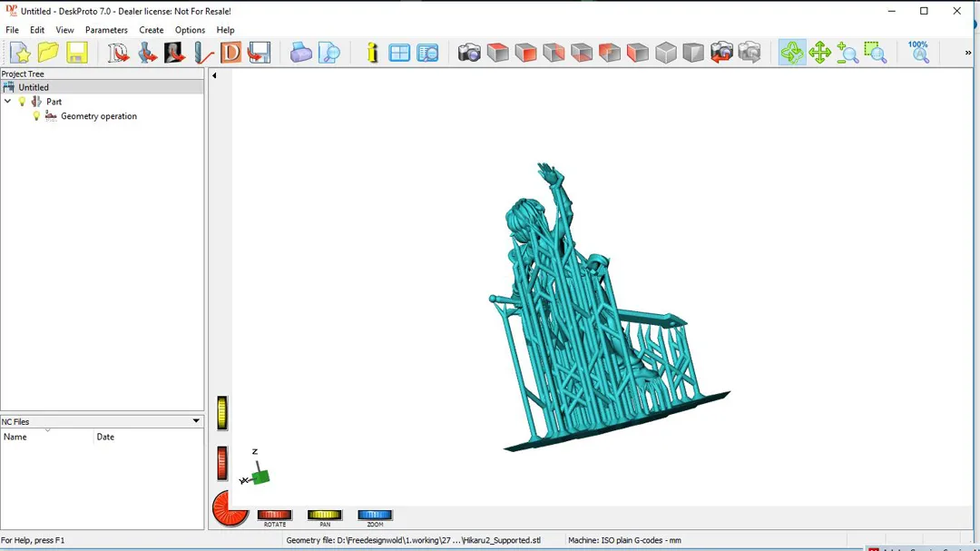Select the left face view cube icon
Viewport: 980px width, 551px height.
coord(638,53)
